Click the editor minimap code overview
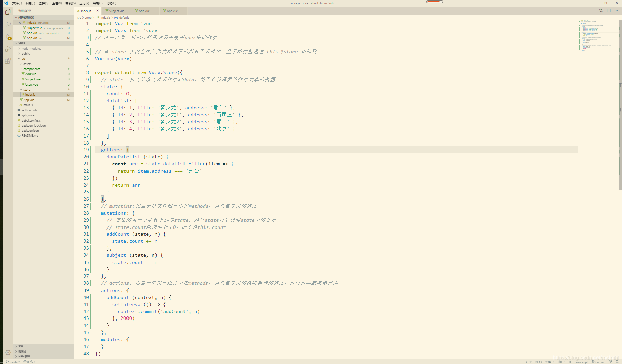622x364 pixels. click(598, 35)
